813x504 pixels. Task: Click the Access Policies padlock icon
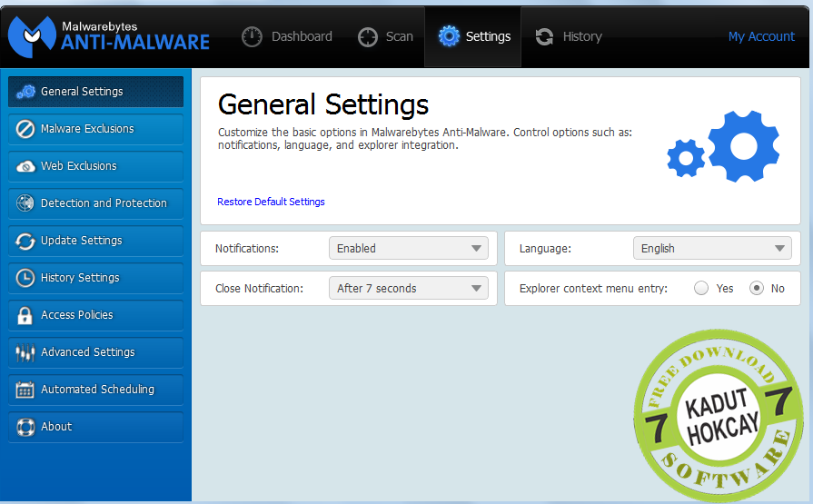tap(25, 315)
